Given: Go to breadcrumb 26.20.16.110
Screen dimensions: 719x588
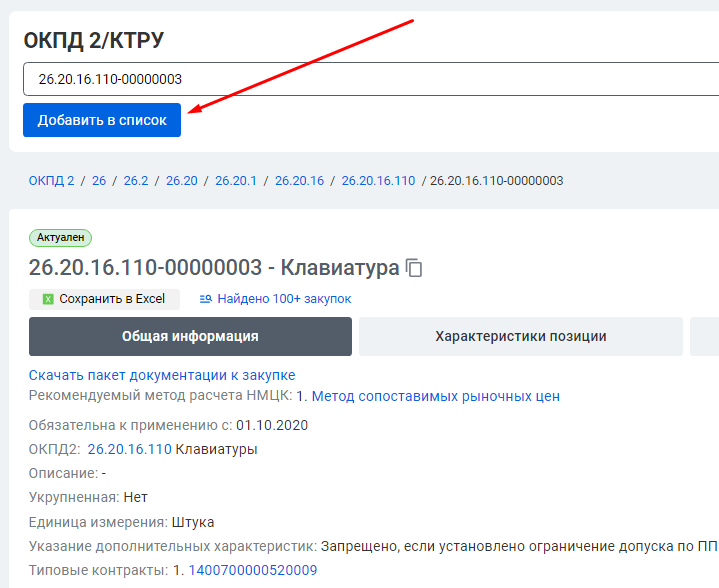Looking at the screenshot, I should tap(378, 181).
